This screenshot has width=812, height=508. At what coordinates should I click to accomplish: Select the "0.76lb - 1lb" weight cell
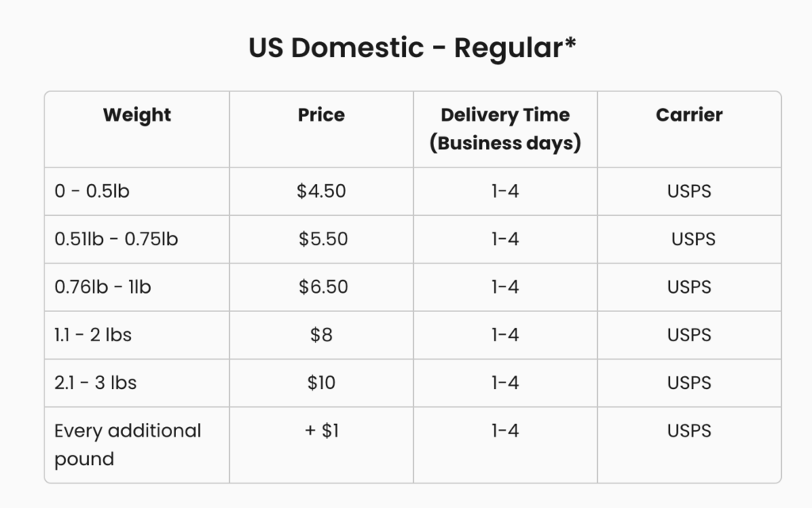tap(103, 287)
